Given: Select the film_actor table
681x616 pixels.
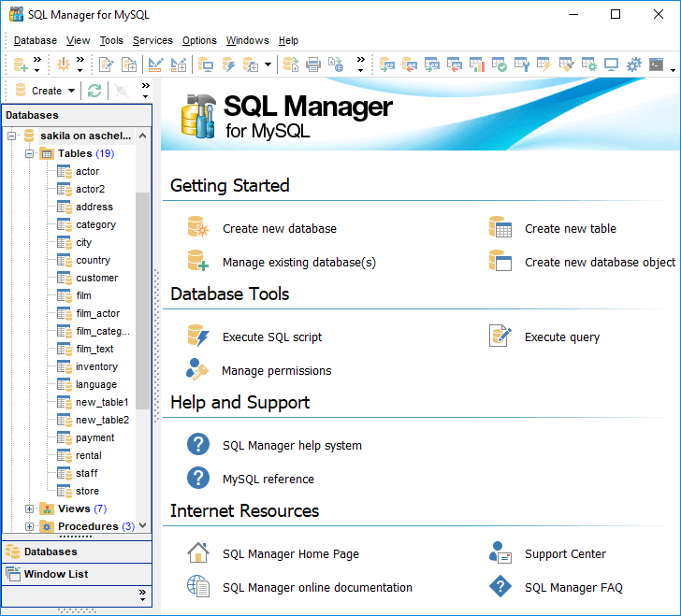Looking at the screenshot, I should click(x=97, y=313).
